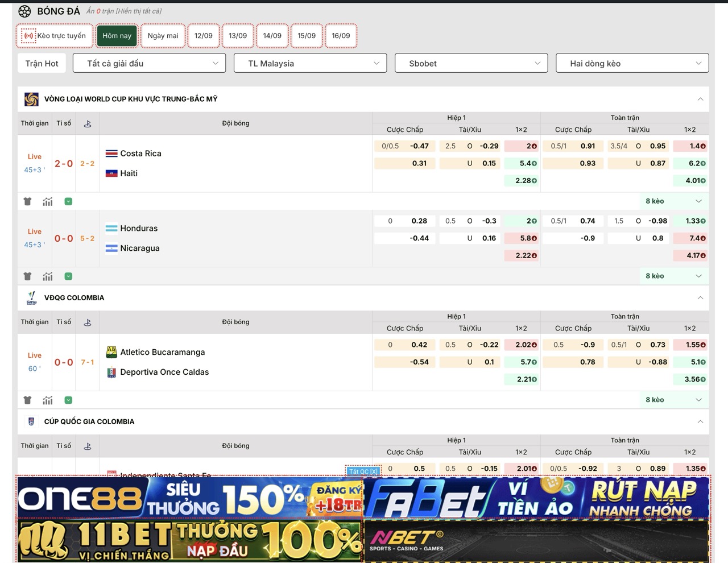
Task: Close ads with Tắt QC [X]
Action: click(363, 471)
